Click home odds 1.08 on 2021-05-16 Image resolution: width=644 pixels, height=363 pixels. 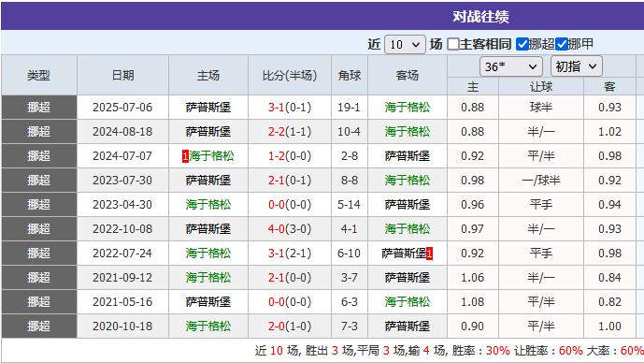click(x=472, y=302)
